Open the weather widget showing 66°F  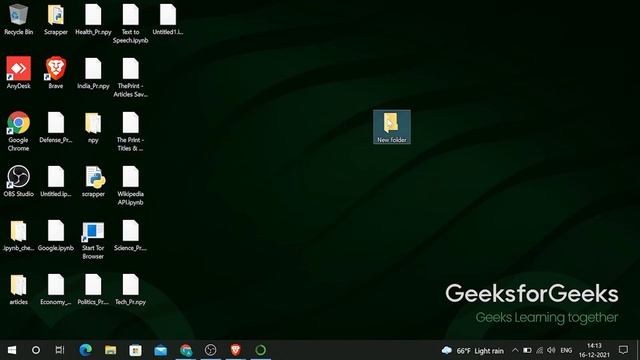tap(473, 351)
